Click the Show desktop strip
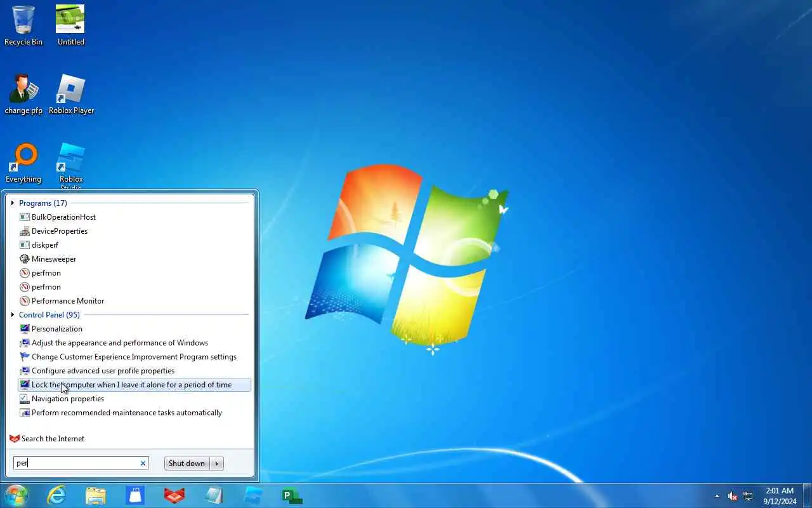 click(808, 496)
